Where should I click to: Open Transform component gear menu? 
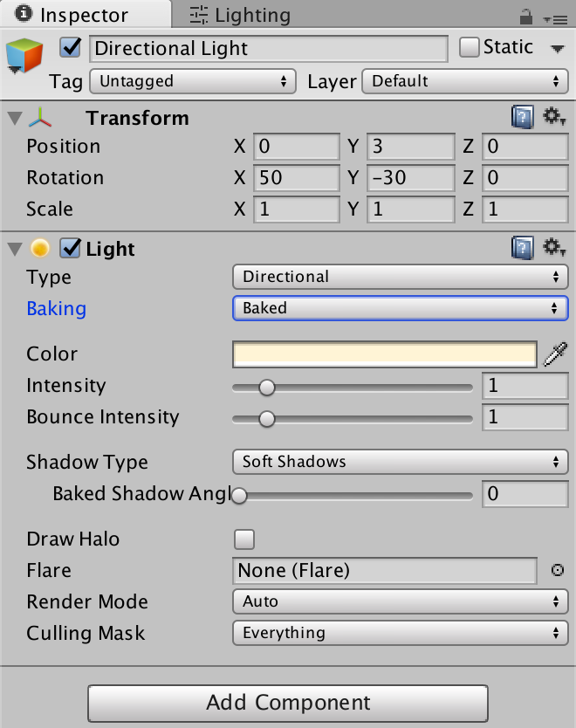click(554, 116)
